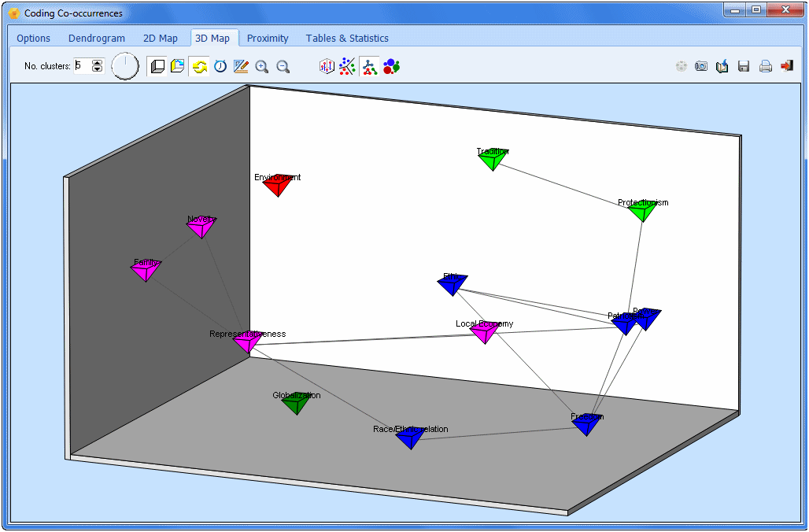Click the floppy disk save icon
Image resolution: width=809 pixels, height=532 pixels.
(x=744, y=67)
